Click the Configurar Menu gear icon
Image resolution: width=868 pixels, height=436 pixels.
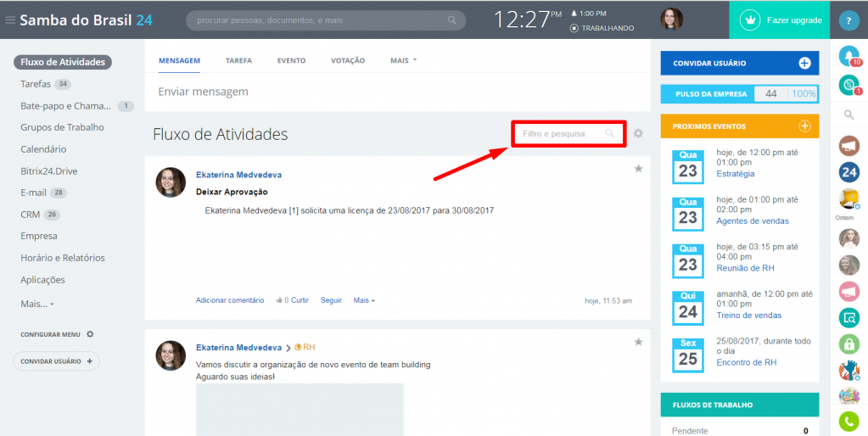tap(90, 334)
